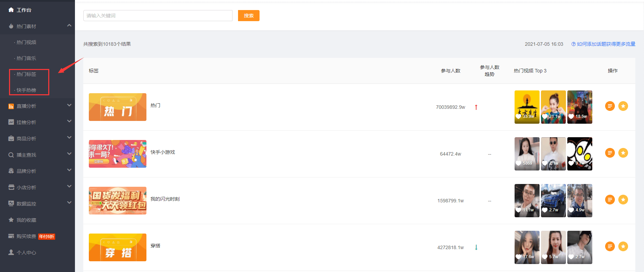The width and height of the screenshot is (644, 272).
Task: Favorite the 穿搭 tag with star
Action: (x=623, y=246)
